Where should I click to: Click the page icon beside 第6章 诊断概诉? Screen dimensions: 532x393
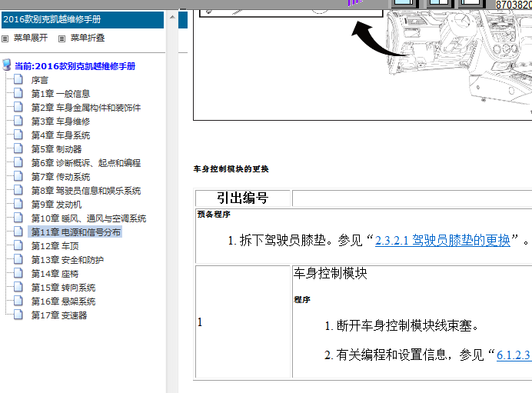(x=18, y=162)
